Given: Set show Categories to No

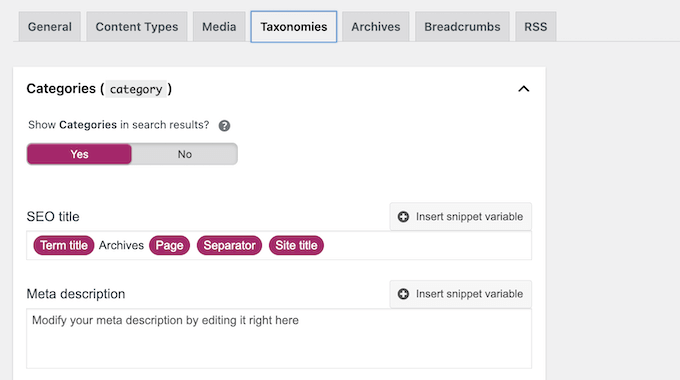Looking at the screenshot, I should [184, 154].
